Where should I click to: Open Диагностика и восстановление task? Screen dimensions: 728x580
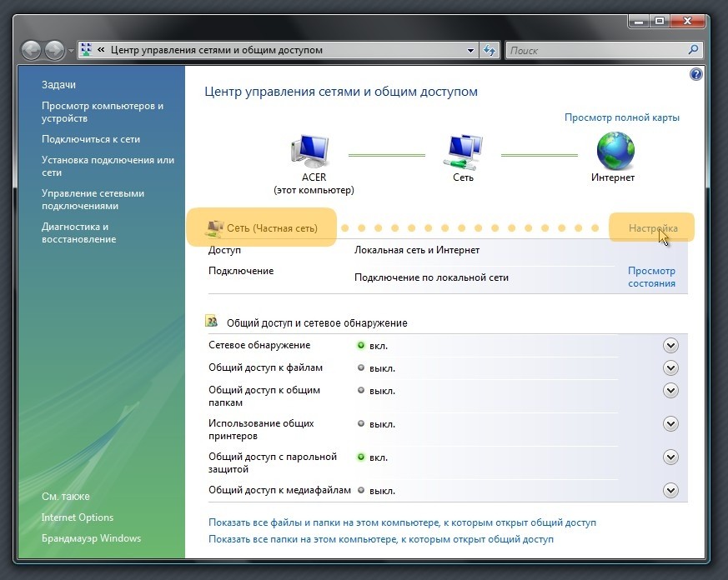[x=78, y=233]
